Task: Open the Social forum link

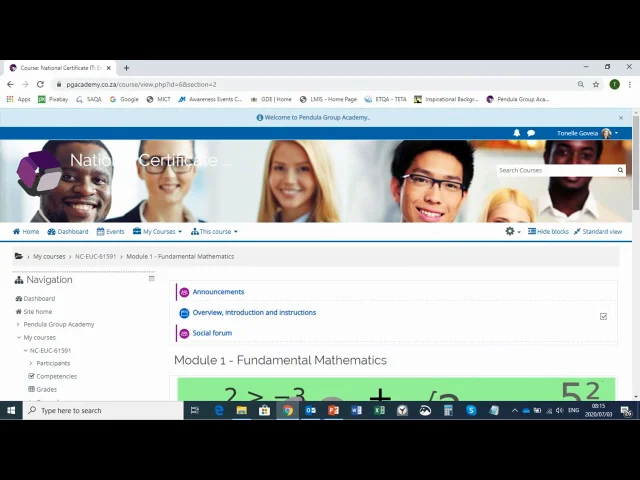Action: (212, 333)
